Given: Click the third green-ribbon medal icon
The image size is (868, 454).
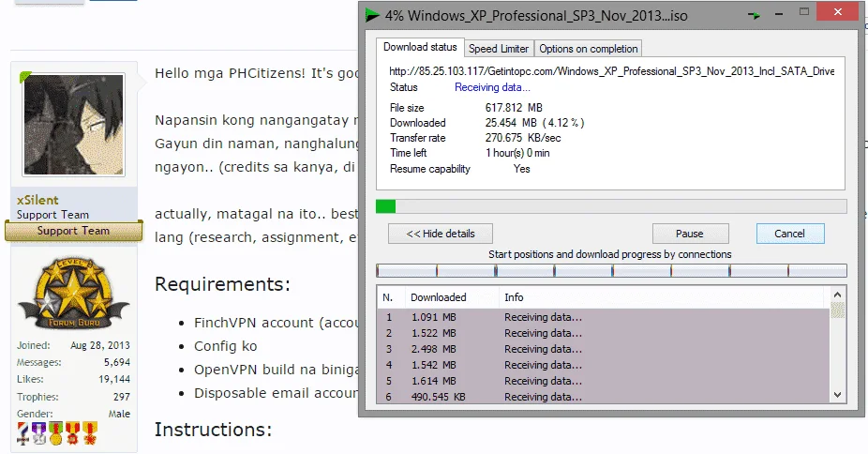Looking at the screenshot, I should [56, 433].
